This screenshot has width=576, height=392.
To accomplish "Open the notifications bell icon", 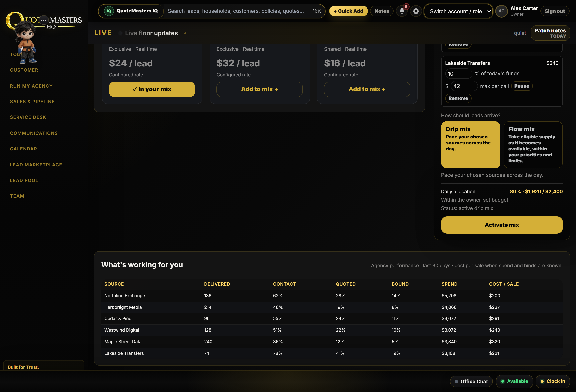I will [x=402, y=11].
